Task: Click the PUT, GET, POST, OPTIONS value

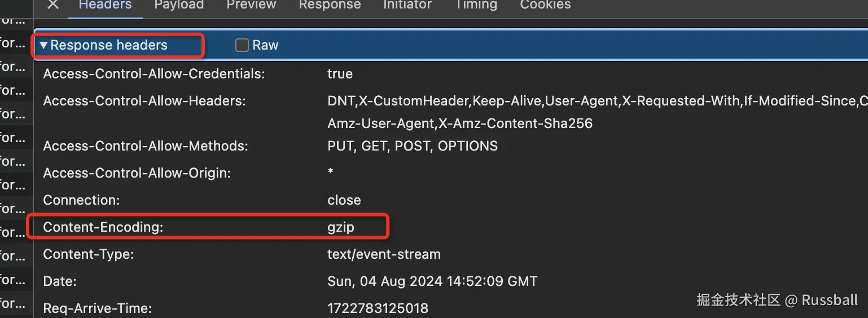Action: [x=413, y=146]
